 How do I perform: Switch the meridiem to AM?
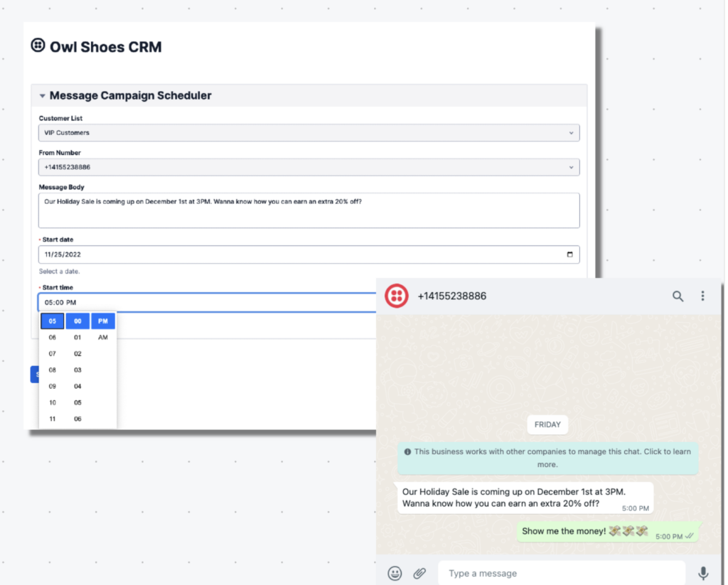pos(102,337)
